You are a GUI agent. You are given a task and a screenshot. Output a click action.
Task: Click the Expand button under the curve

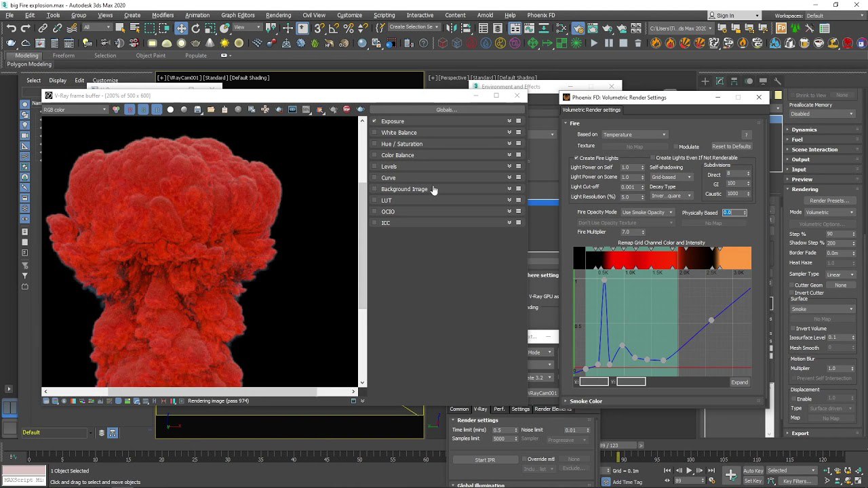coord(740,382)
